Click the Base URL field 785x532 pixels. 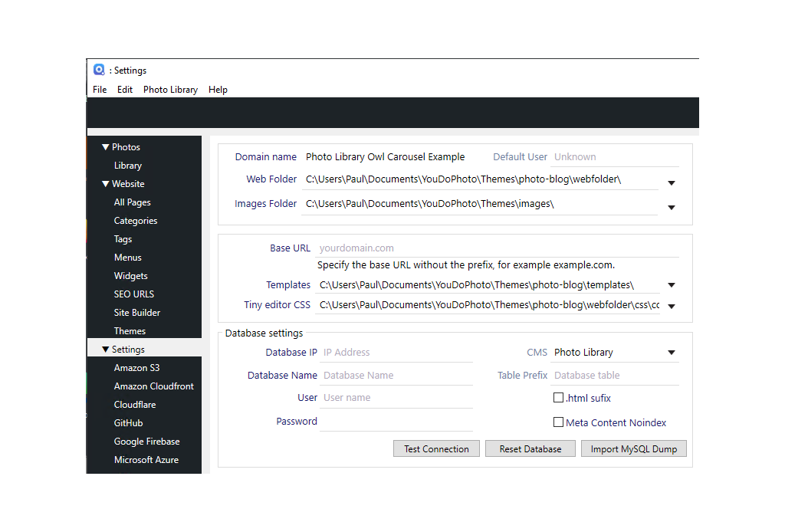pyautogui.click(x=498, y=248)
